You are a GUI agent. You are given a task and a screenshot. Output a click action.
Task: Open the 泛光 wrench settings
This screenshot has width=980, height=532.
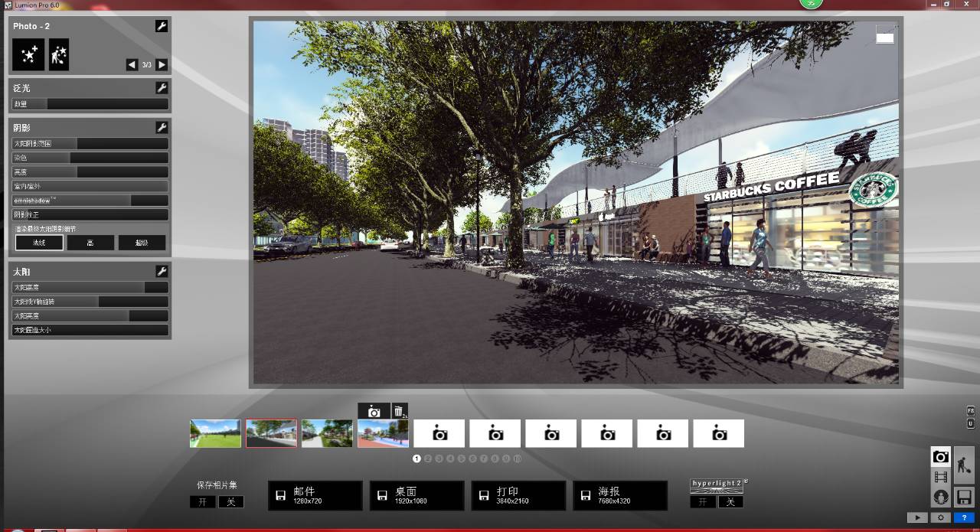(x=162, y=88)
